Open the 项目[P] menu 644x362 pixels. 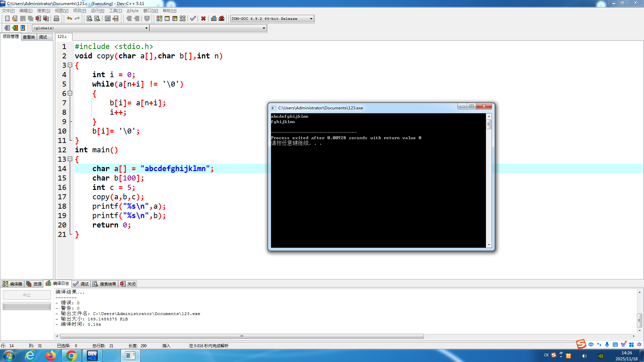click(x=80, y=11)
